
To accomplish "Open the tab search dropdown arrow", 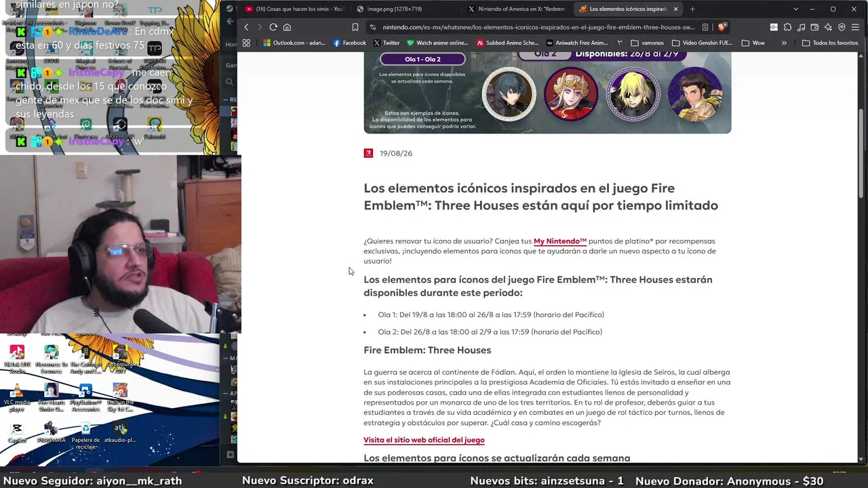I will [x=795, y=9].
